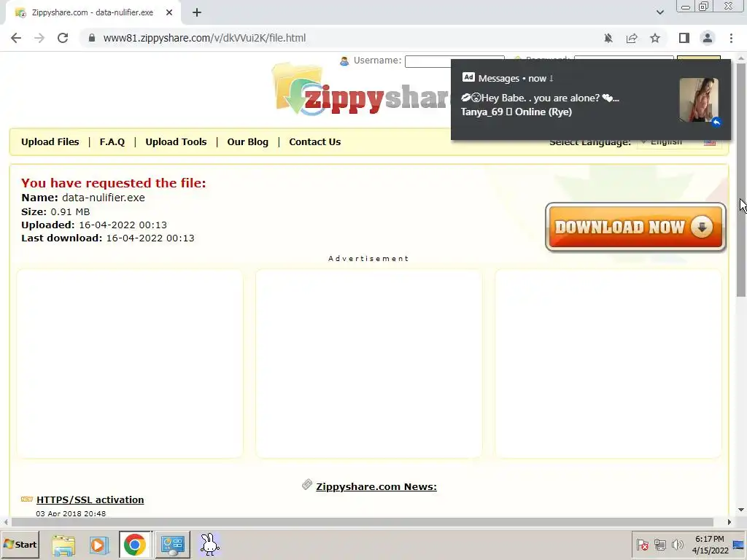Click the orange DOWNLOAD NOW button
This screenshot has height=560, width=747.
click(x=635, y=227)
